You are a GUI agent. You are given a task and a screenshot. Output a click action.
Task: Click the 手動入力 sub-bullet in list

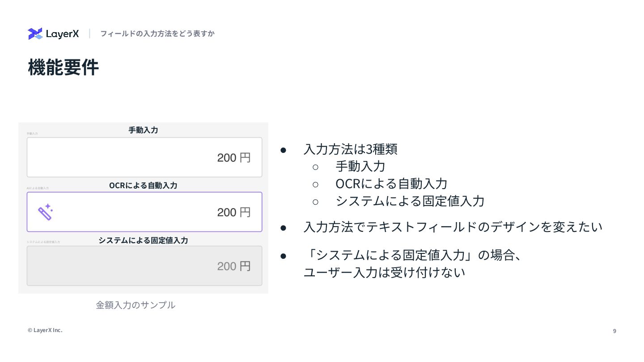(x=360, y=166)
